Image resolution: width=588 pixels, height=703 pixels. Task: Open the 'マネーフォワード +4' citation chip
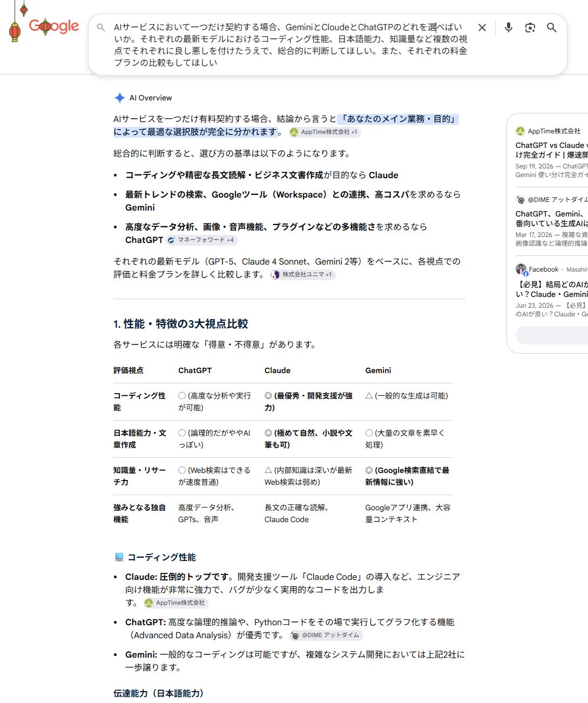point(201,240)
